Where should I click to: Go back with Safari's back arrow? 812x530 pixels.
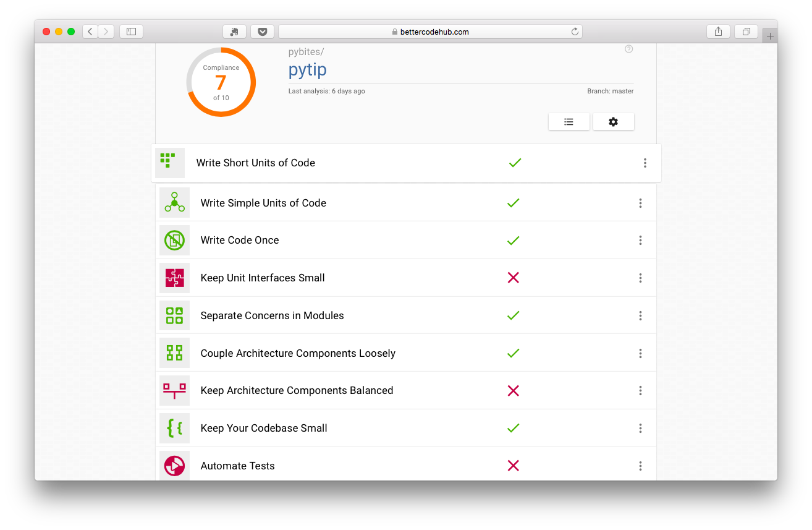tap(90, 32)
